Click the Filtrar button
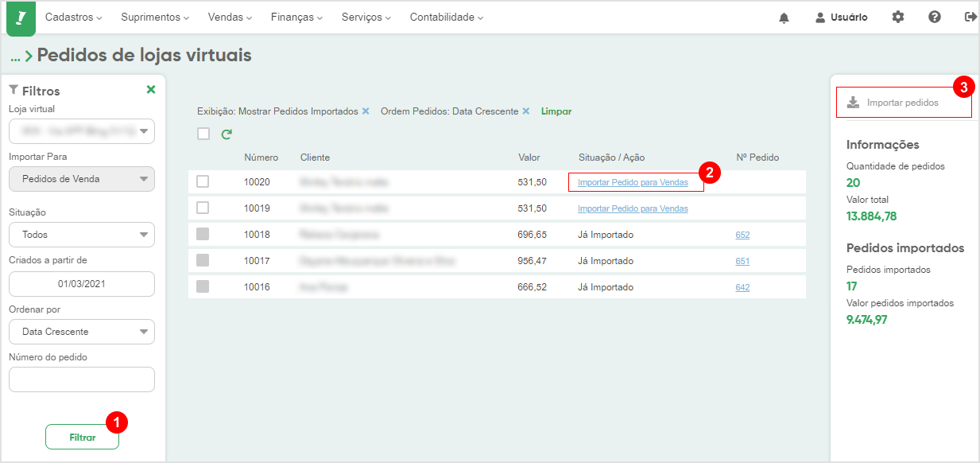The height and width of the screenshot is (463, 980). click(x=82, y=437)
